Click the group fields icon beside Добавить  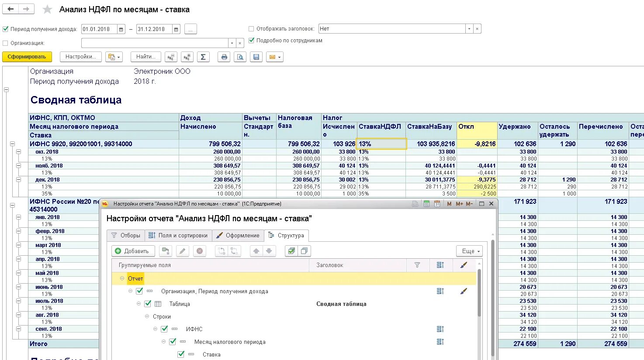(x=165, y=251)
